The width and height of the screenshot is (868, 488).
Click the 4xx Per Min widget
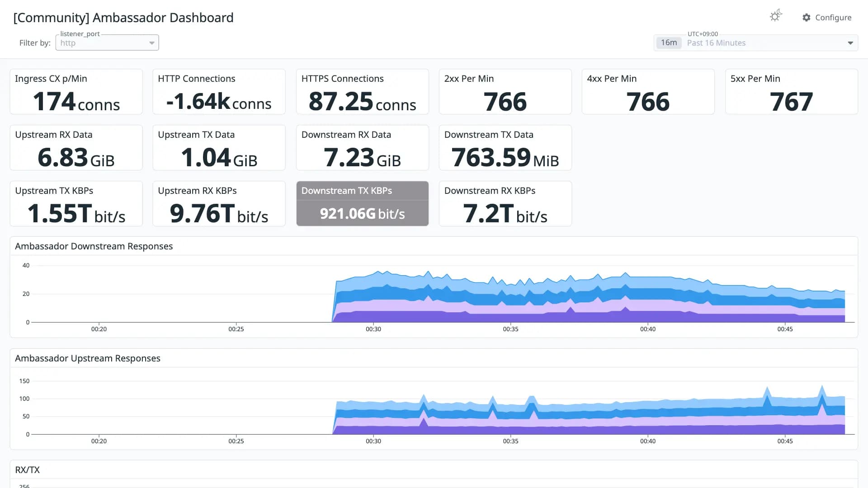(x=648, y=92)
